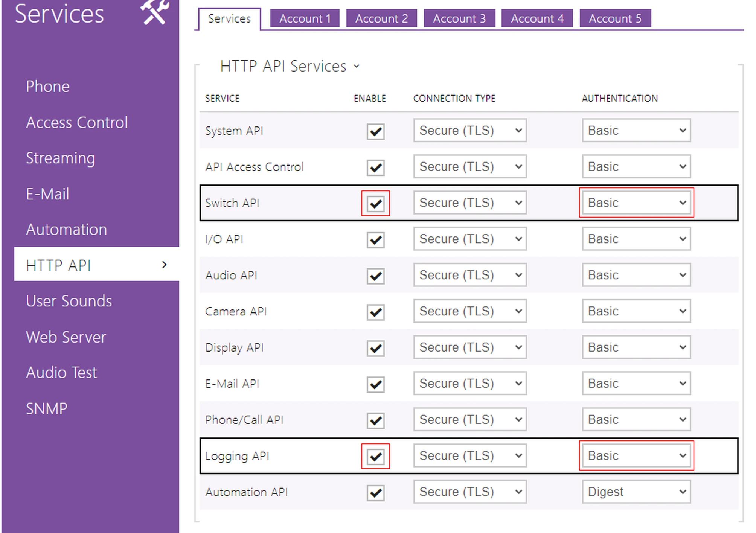Open Audio Test in the sidebar
The image size is (756, 533).
[61, 373]
